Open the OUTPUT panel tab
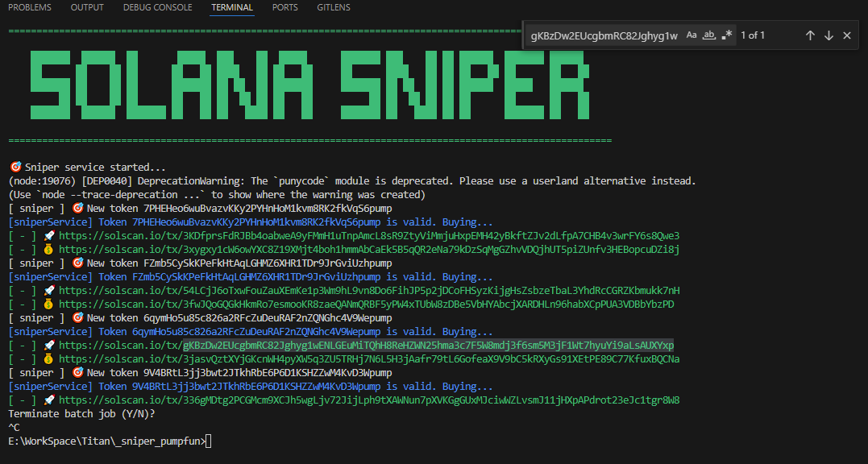The height and width of the screenshot is (464, 868). [87, 8]
